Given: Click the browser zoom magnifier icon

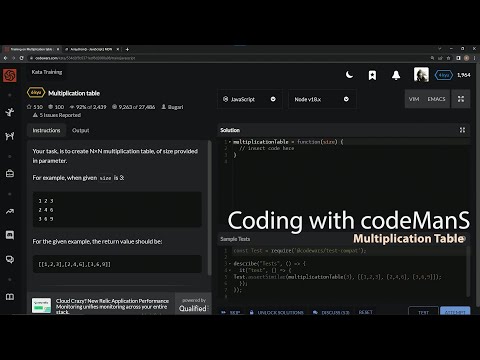Looking at the screenshot, I should [x=432, y=58].
